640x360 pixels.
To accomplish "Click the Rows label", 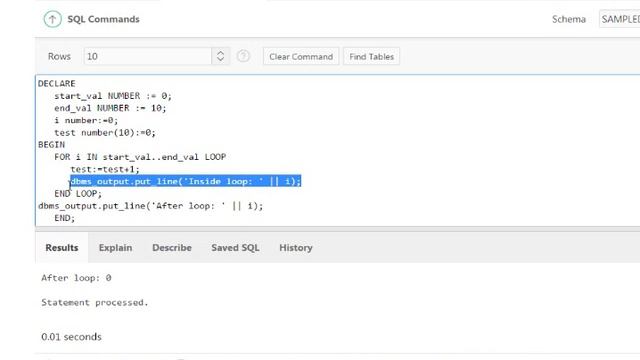I will [59, 56].
